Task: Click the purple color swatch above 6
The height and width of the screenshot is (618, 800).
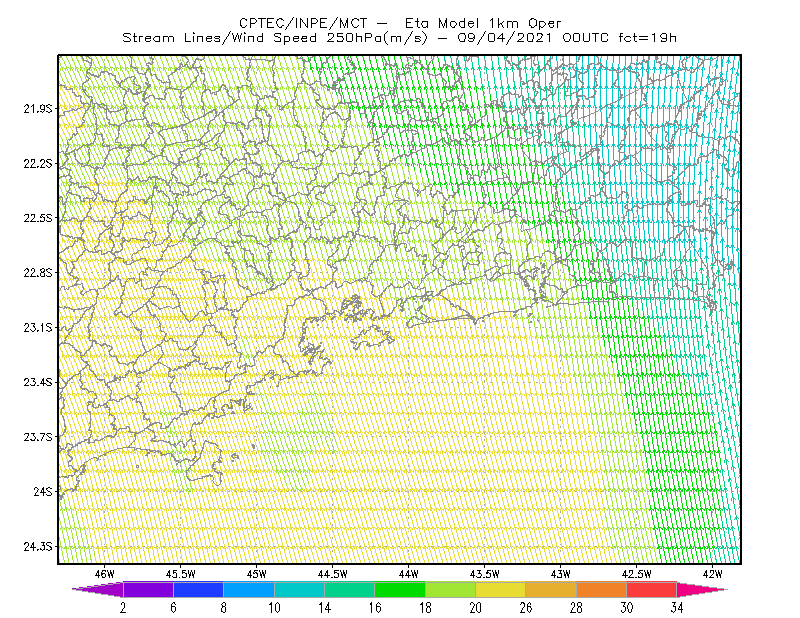Action: [x=148, y=589]
